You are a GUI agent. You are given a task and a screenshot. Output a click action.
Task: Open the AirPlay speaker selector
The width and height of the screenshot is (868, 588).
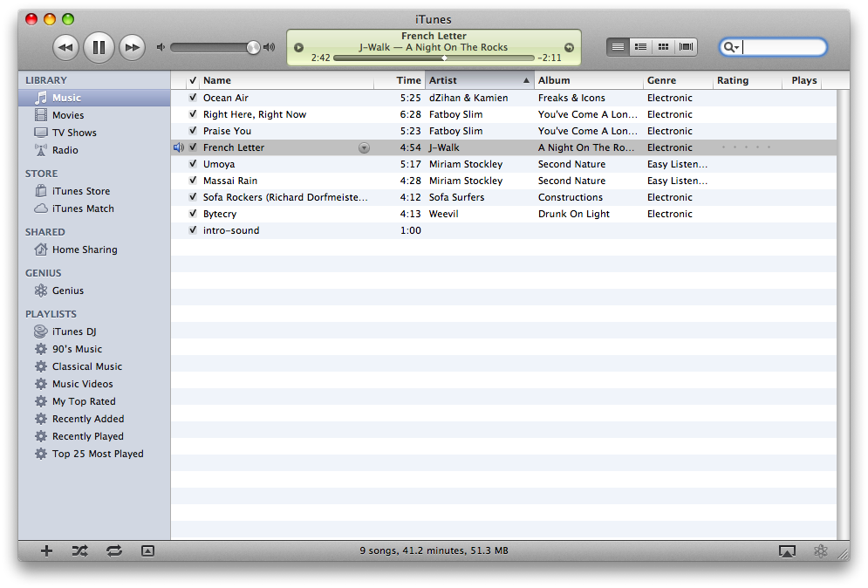tap(787, 550)
